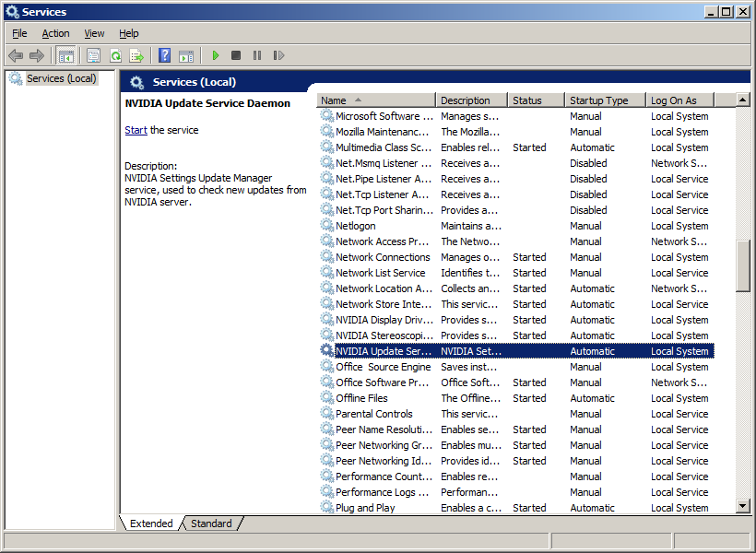This screenshot has height=553, width=756.
Task: Click the vertical scrollbar thumb
Action: [x=742, y=265]
